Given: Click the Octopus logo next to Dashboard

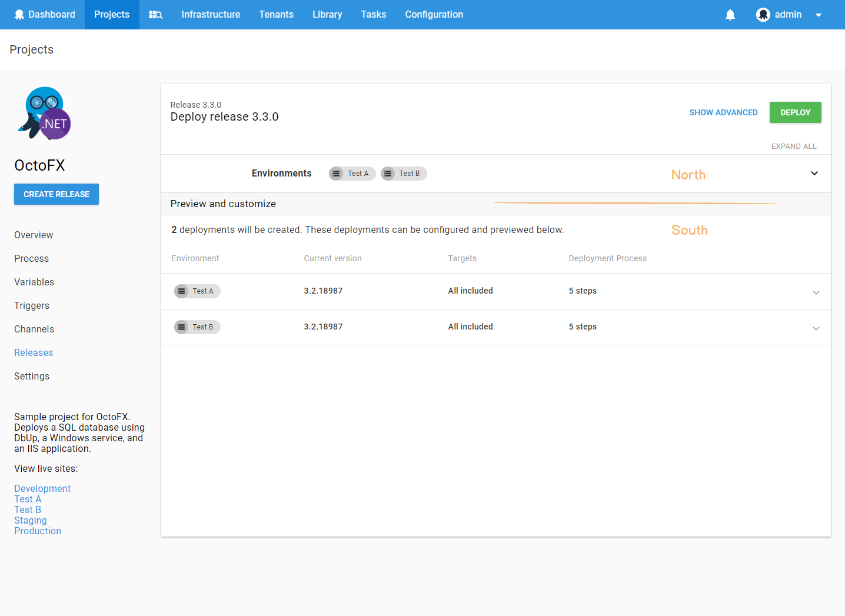Looking at the screenshot, I should [x=19, y=14].
